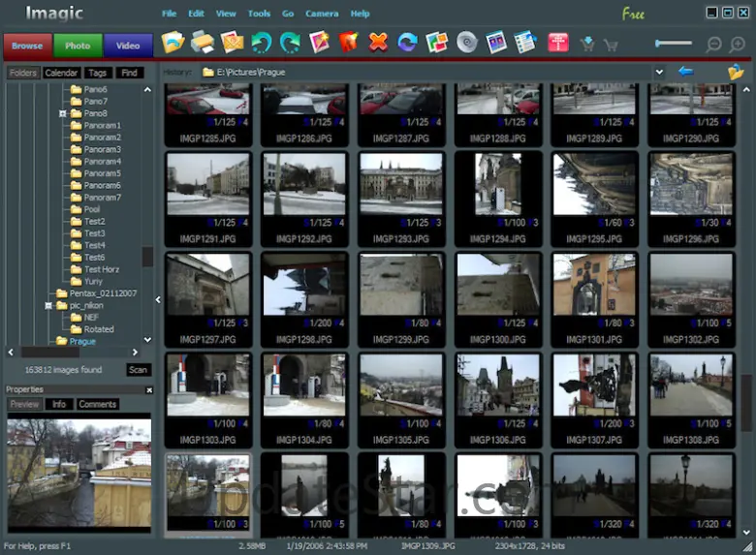Click the red X delete icon
The height and width of the screenshot is (555, 756).
point(378,43)
